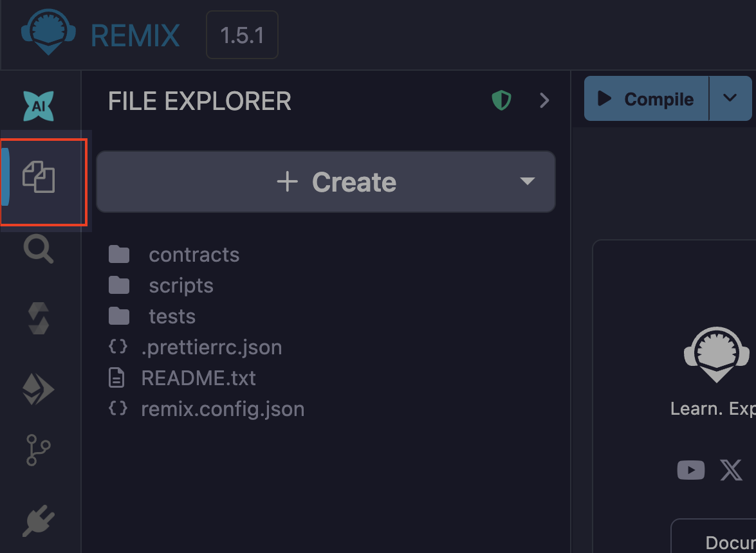Click the green shield verification icon

(501, 101)
